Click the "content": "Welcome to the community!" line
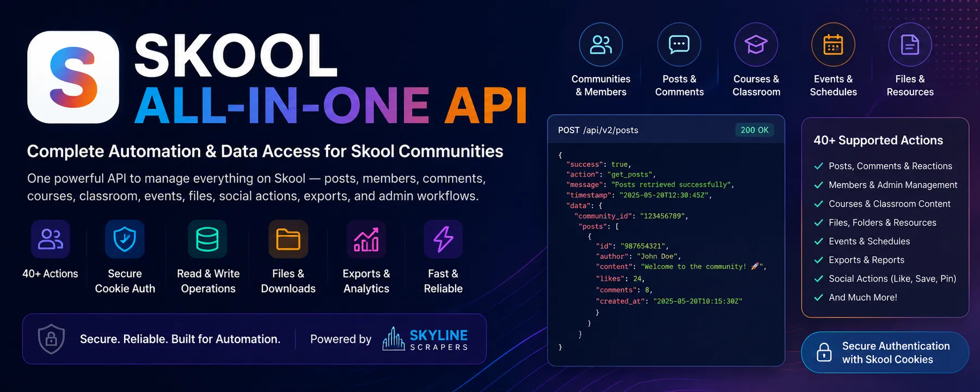This screenshot has width=980, height=392. coord(681,267)
